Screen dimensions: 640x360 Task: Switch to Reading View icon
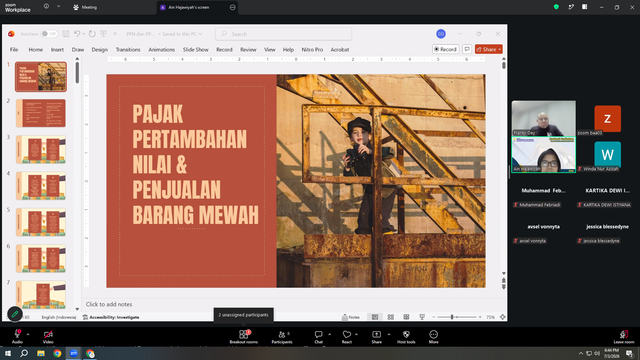[x=406, y=317]
